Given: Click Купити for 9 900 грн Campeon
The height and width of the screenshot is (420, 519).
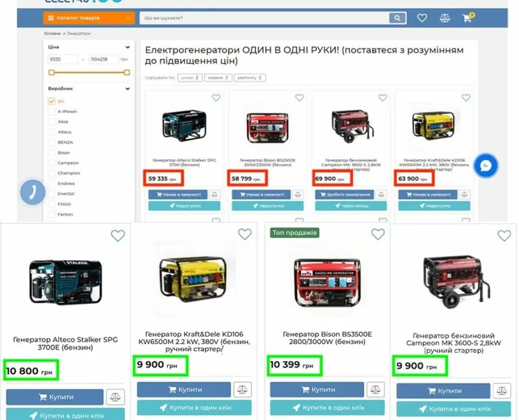Looking at the screenshot, I should coord(444,391).
